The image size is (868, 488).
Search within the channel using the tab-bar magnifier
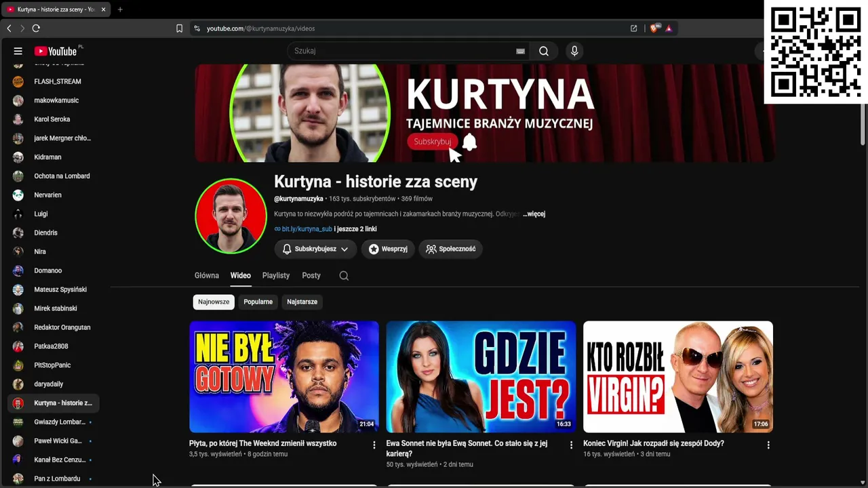click(344, 276)
